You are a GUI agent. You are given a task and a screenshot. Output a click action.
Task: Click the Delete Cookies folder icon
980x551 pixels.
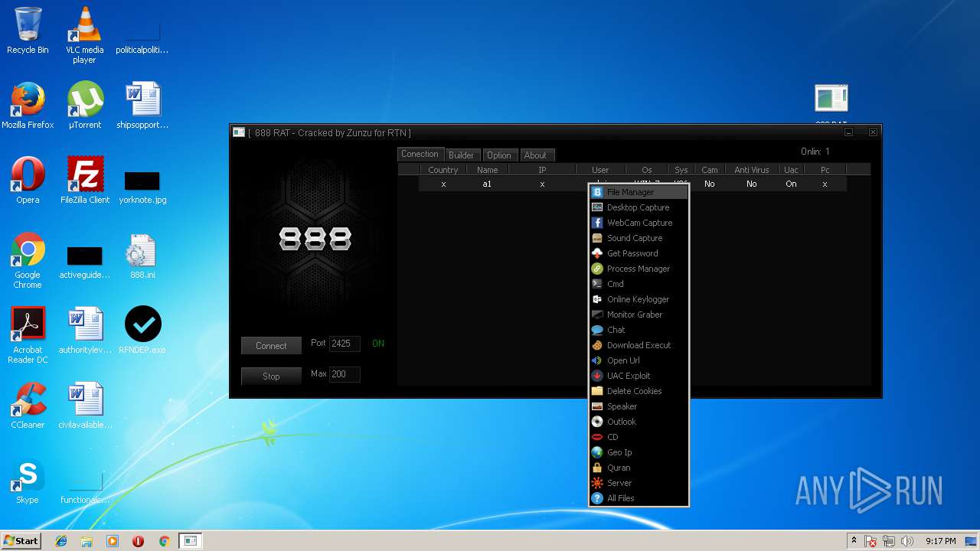coord(597,391)
